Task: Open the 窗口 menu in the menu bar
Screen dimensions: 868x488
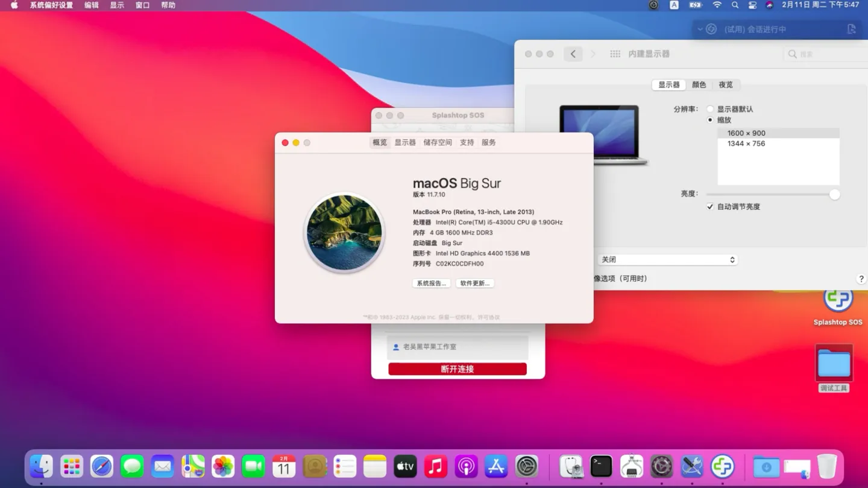Action: pos(142,5)
